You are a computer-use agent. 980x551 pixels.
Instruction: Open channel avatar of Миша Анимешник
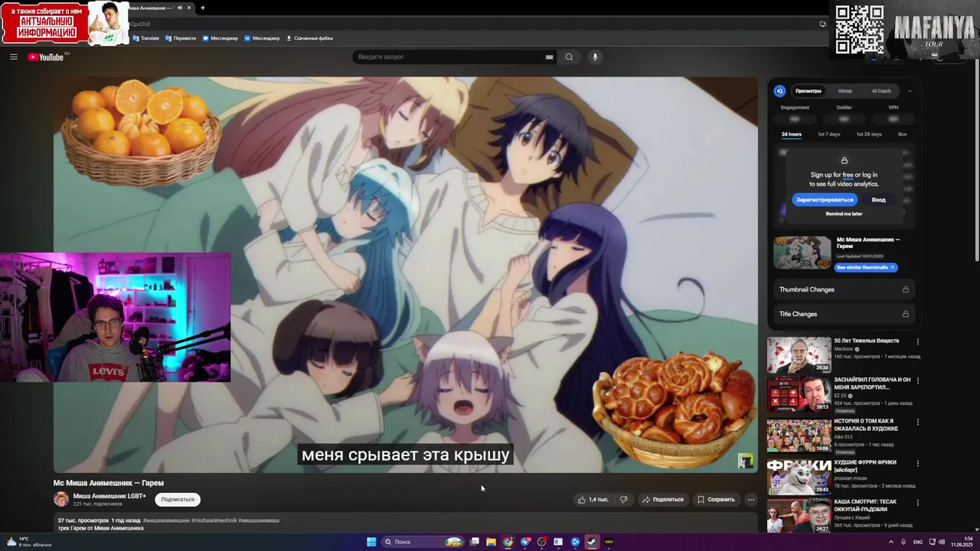pyautogui.click(x=60, y=500)
